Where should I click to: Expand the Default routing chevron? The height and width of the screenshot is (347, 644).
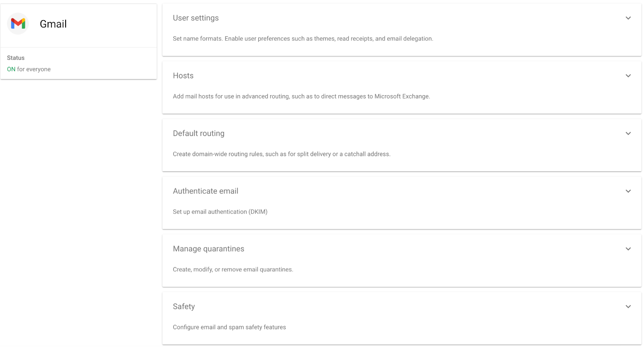[x=628, y=133]
